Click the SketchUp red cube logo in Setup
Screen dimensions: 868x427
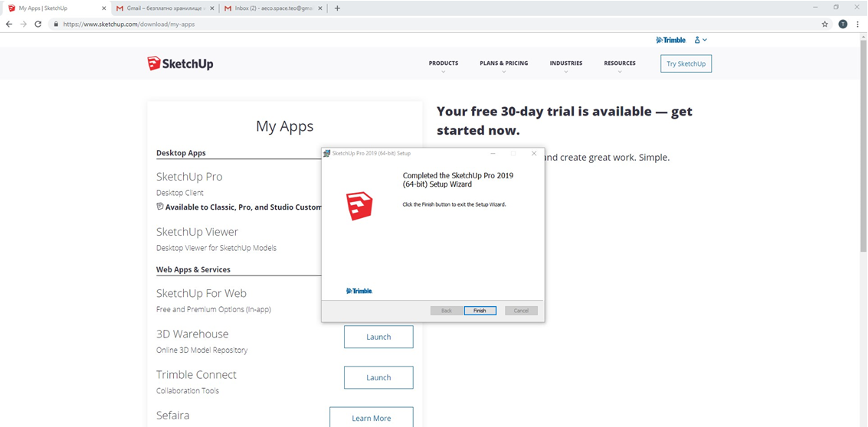359,207
